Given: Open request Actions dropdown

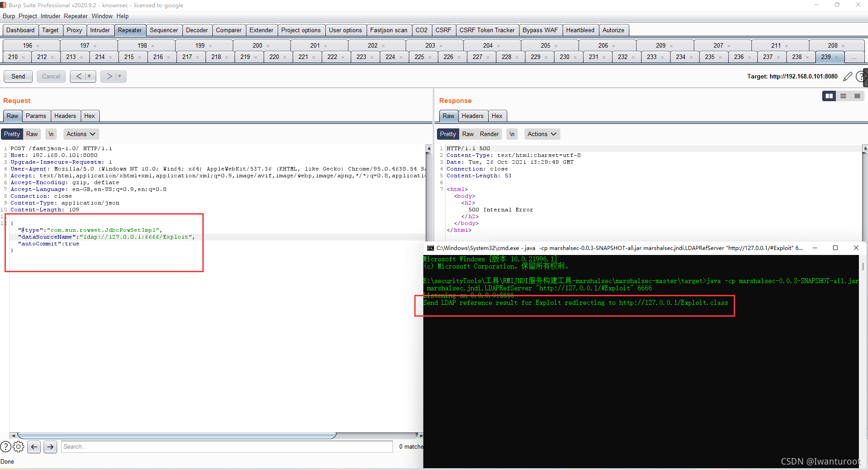Looking at the screenshot, I should point(81,134).
